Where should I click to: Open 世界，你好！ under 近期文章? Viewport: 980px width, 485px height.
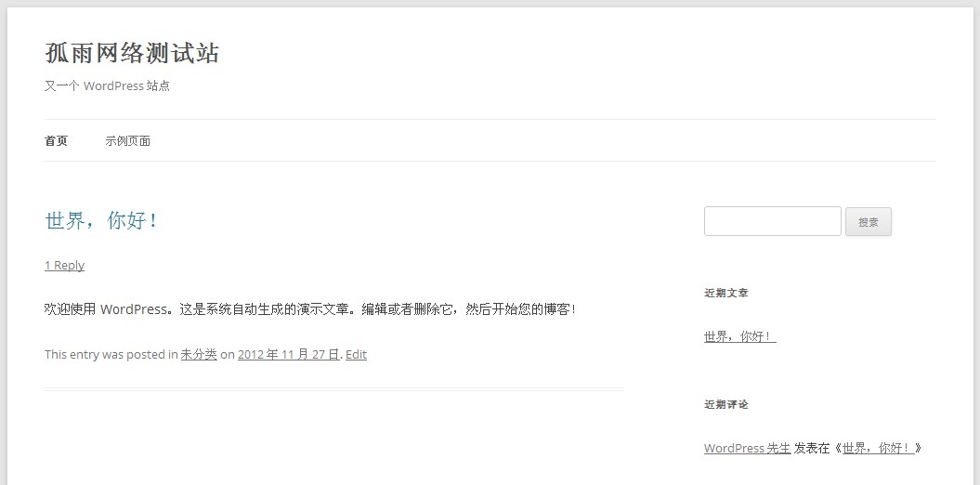740,337
